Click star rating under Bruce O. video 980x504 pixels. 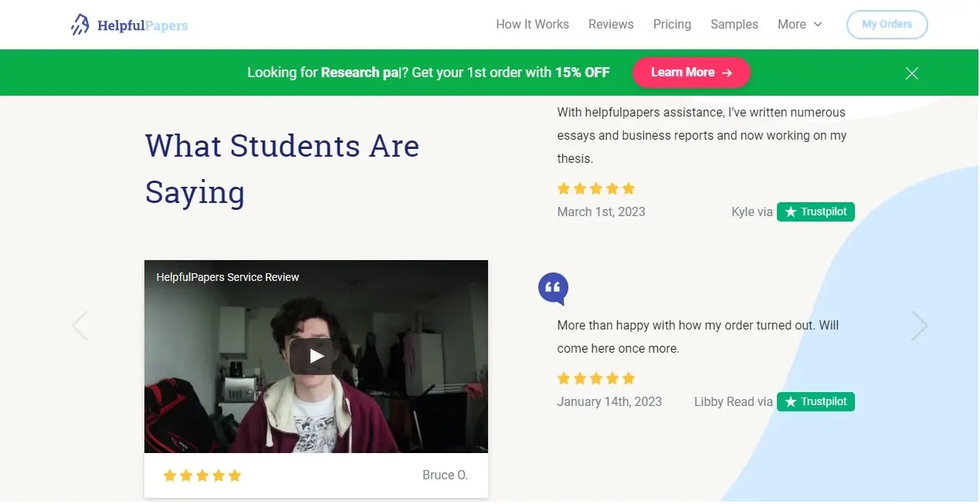pos(202,475)
